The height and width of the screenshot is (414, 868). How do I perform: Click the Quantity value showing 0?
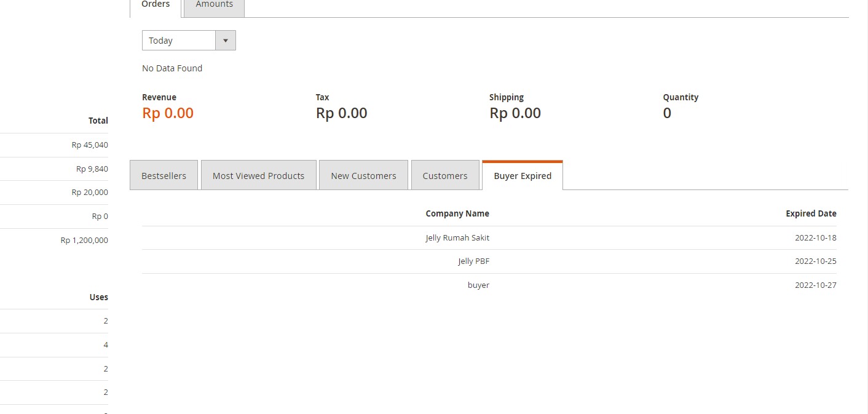667,113
